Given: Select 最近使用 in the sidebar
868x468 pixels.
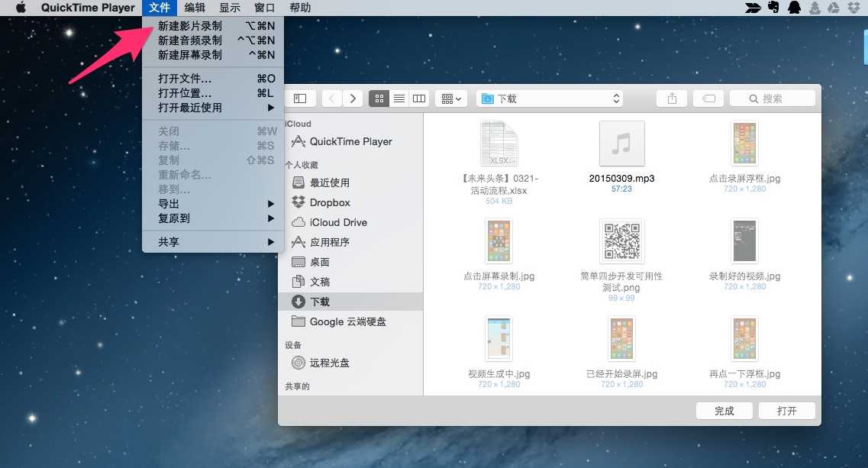Looking at the screenshot, I should [x=351, y=182].
